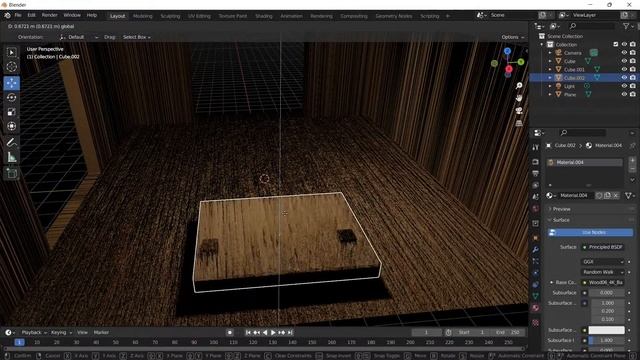Hide Cube.001 via its eye icon
Screen dimensions: 640x360
[624, 69]
